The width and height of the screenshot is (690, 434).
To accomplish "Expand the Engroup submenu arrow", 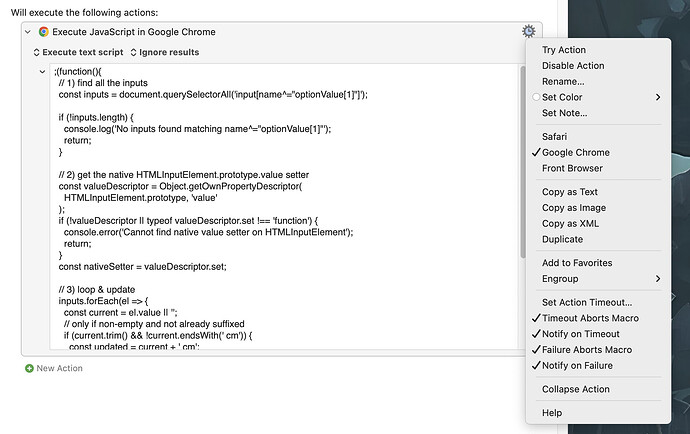I will point(658,279).
